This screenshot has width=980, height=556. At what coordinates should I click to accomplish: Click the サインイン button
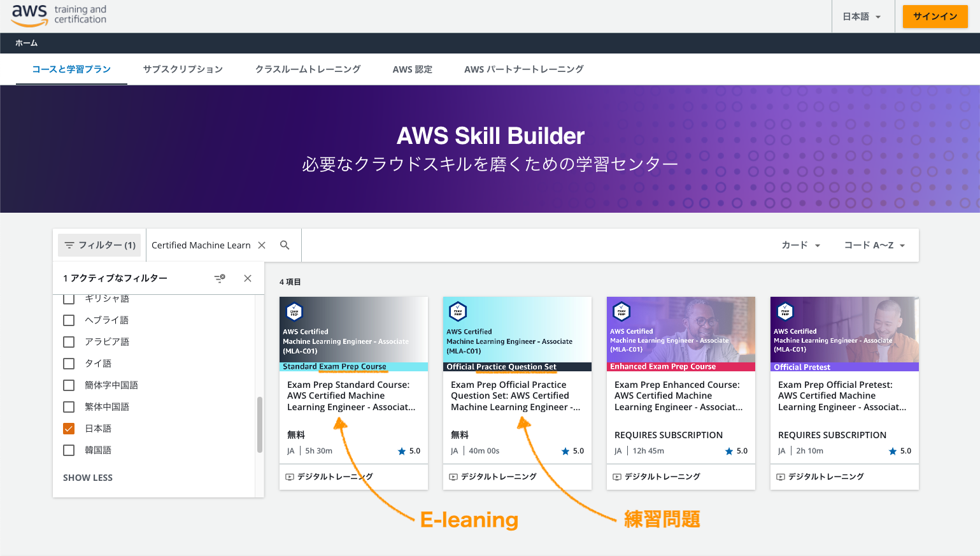pyautogui.click(x=935, y=16)
